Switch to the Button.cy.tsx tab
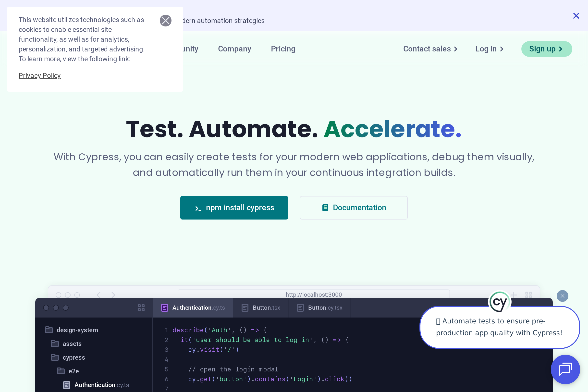588x392 pixels. (x=319, y=308)
